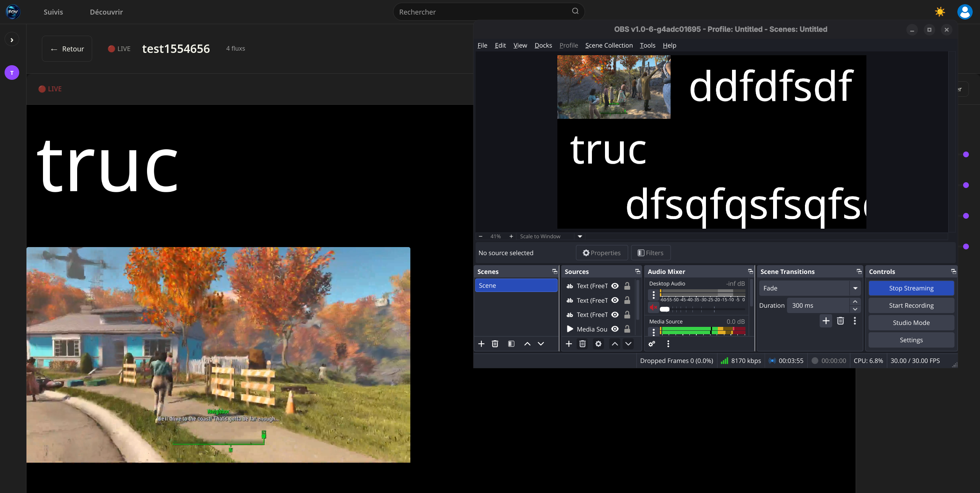Lock the topmost Text (FreeType) source
The width and height of the screenshot is (980, 493).
(x=627, y=286)
